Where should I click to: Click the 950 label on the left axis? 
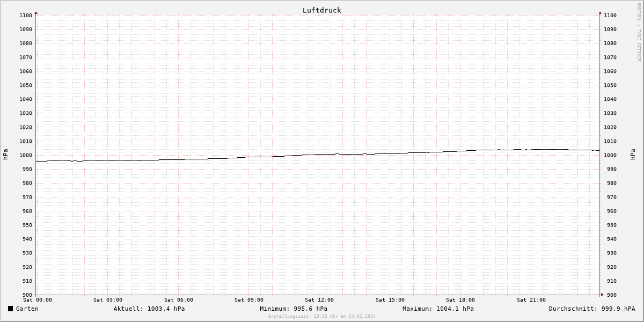pos(27,225)
